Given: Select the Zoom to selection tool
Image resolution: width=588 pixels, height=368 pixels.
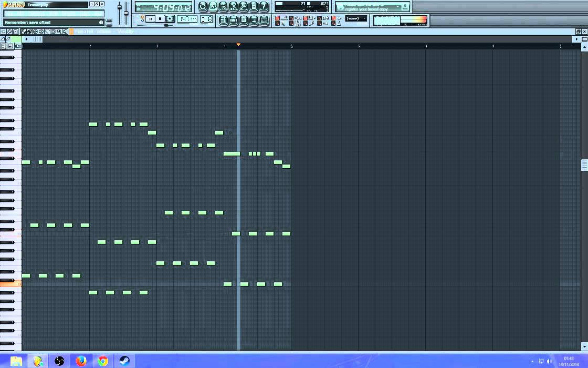Looking at the screenshot, I should coord(59,32).
